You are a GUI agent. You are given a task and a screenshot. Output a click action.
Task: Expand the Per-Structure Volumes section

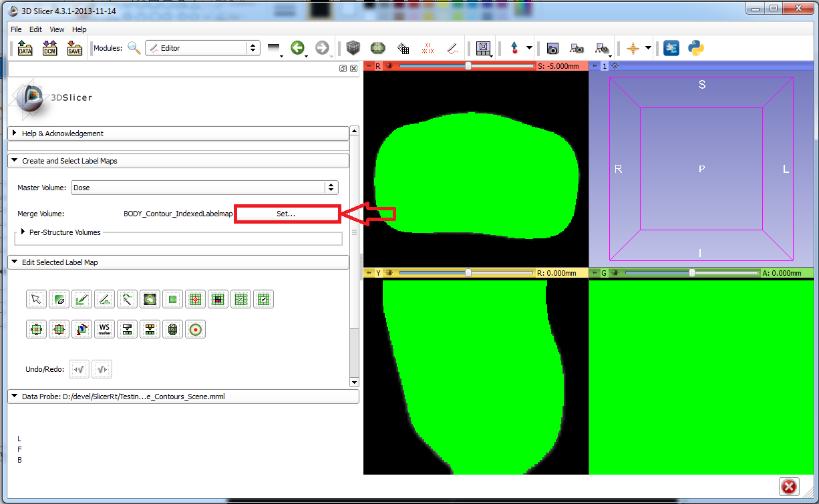(x=24, y=232)
